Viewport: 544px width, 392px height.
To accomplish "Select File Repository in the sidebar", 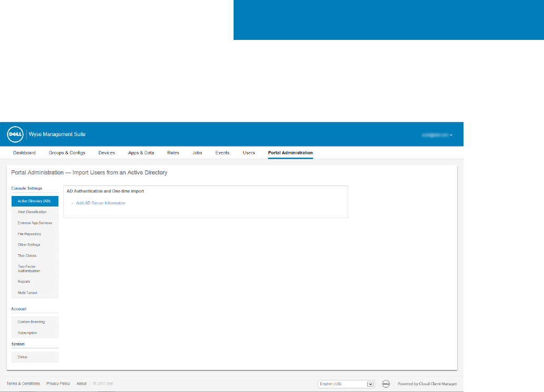I will point(35,234).
